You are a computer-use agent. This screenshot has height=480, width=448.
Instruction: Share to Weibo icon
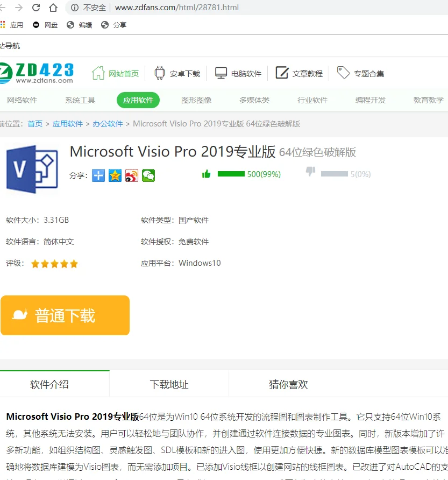[132, 175]
